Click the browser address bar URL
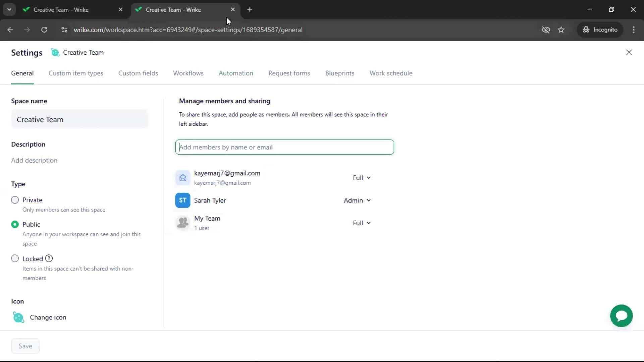 [x=188, y=30]
